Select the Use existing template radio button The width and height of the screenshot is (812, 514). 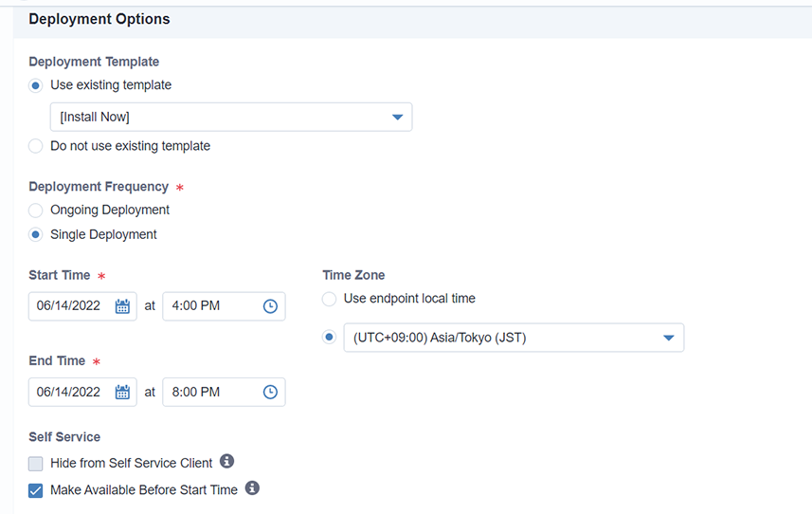[36, 85]
